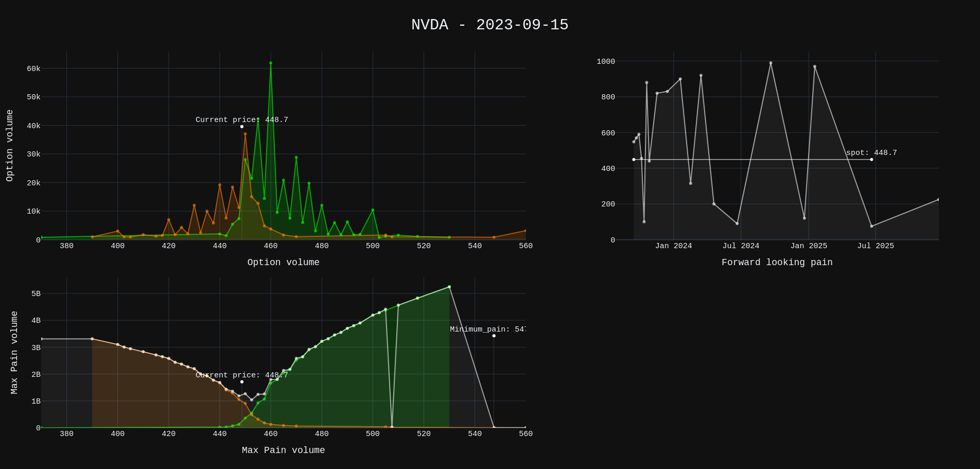
Task: Click the left endpoint dot of the spot line
Action: point(634,160)
